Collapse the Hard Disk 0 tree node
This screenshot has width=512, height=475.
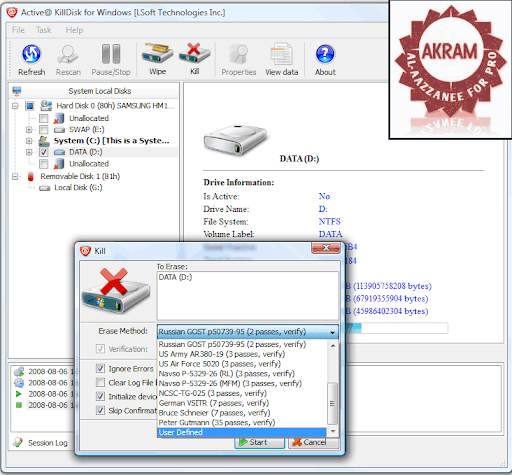coord(15,106)
